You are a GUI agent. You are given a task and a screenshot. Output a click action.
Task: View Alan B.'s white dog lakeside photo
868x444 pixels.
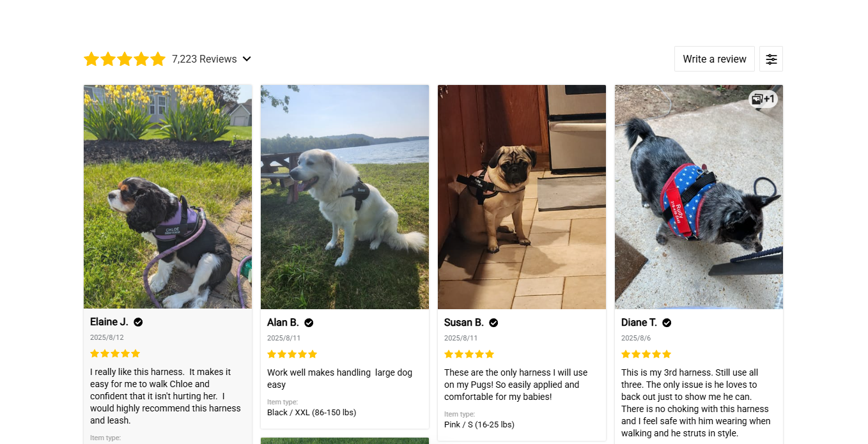(x=345, y=197)
